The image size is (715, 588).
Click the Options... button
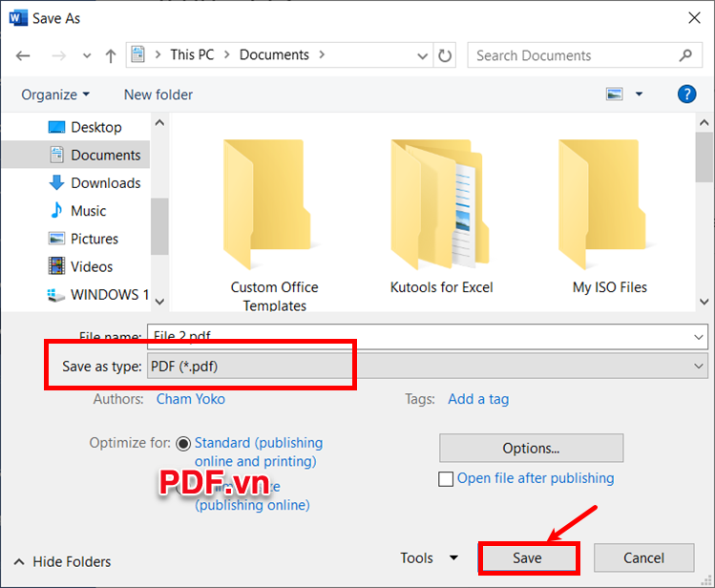531,448
